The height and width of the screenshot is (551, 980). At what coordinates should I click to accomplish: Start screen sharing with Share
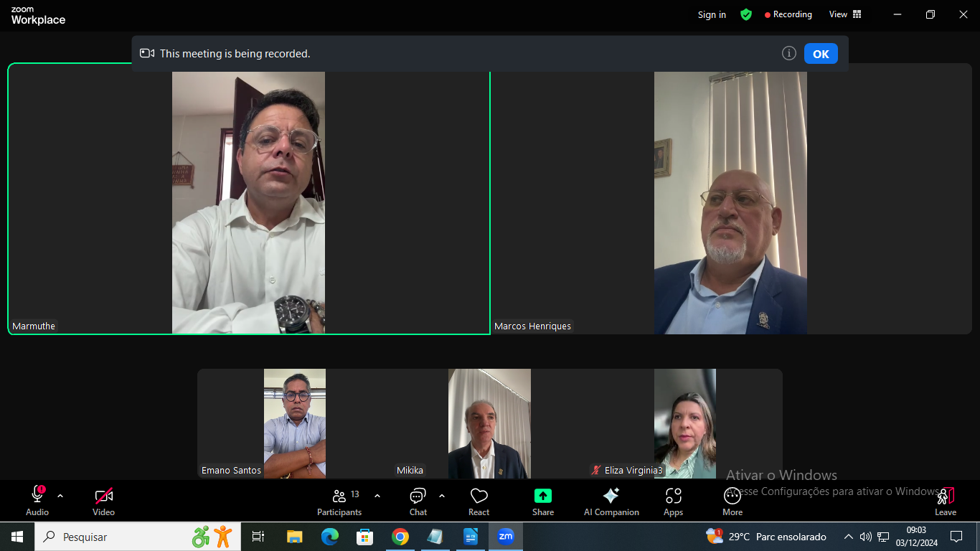coord(543,501)
